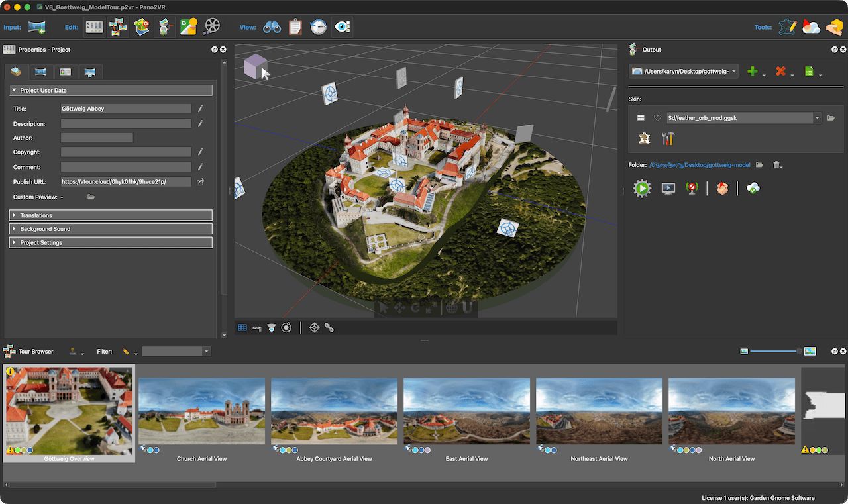The height and width of the screenshot is (504, 848).
Task: Launch live preview from the Output panel
Action: pyautogui.click(x=668, y=188)
